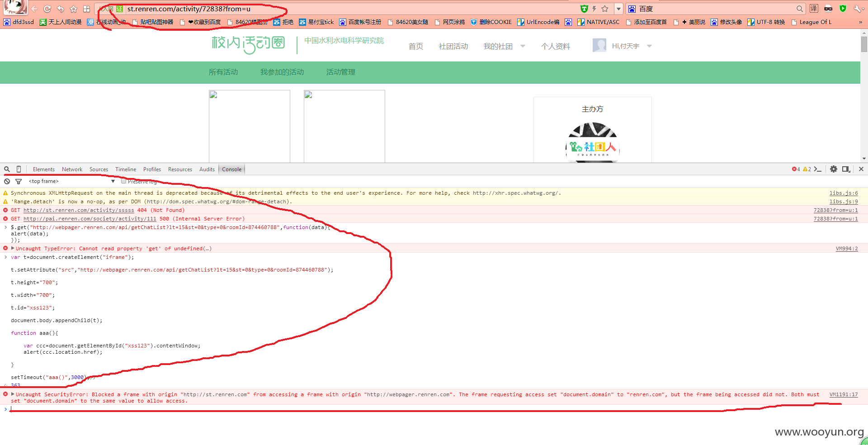
Task: Expand the bookmarks overflow chevron
Action: [x=860, y=22]
